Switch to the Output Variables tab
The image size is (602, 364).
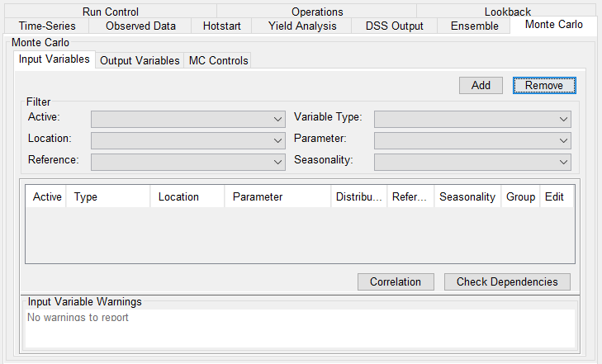(140, 61)
